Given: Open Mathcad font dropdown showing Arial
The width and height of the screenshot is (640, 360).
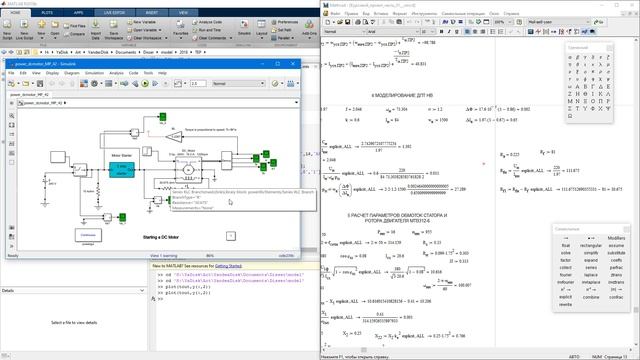Looking at the screenshot, I should tap(393, 31).
